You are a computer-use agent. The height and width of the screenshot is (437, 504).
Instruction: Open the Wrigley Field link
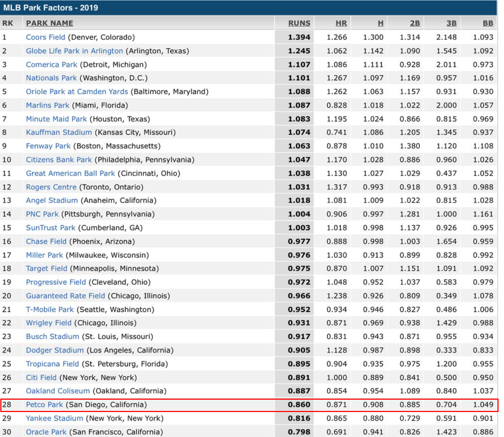pyautogui.click(x=49, y=323)
